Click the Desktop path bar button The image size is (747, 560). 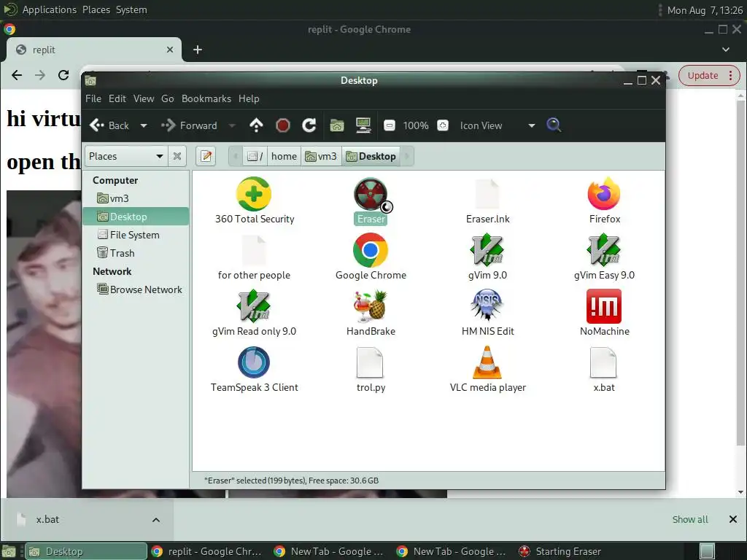tap(371, 156)
